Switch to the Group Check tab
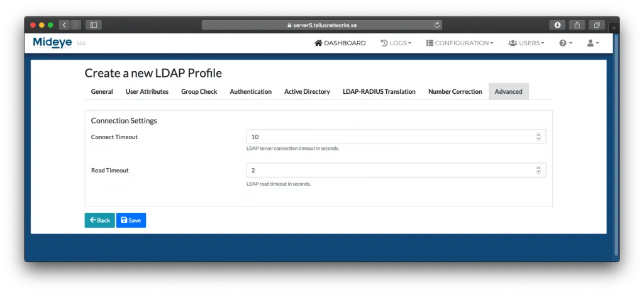Image resolution: width=644 pixels, height=294 pixels. 199,91
